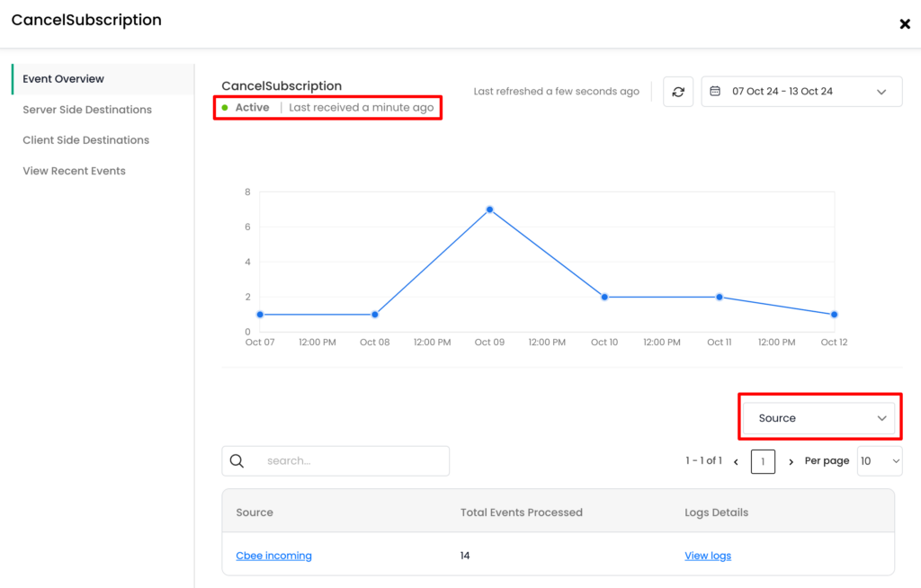Click the calendar icon in date range
Image resolution: width=921 pixels, height=588 pixels.
click(x=715, y=91)
